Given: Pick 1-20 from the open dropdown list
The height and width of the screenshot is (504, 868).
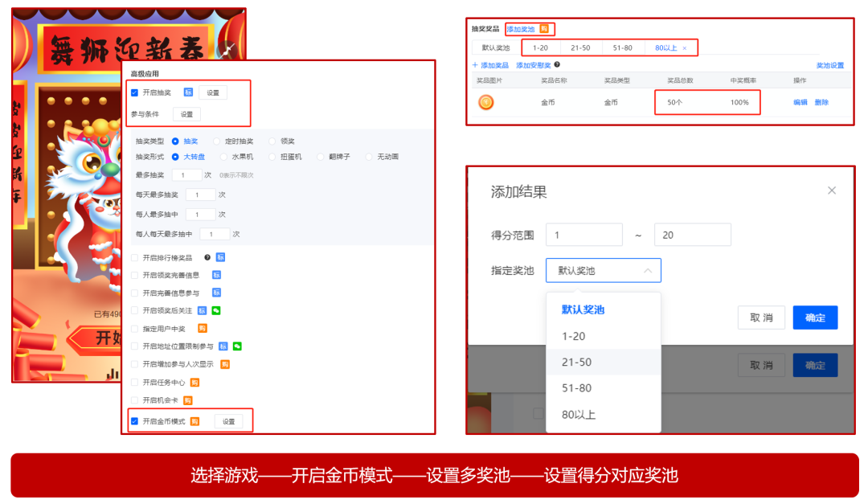Looking at the screenshot, I should [604, 336].
